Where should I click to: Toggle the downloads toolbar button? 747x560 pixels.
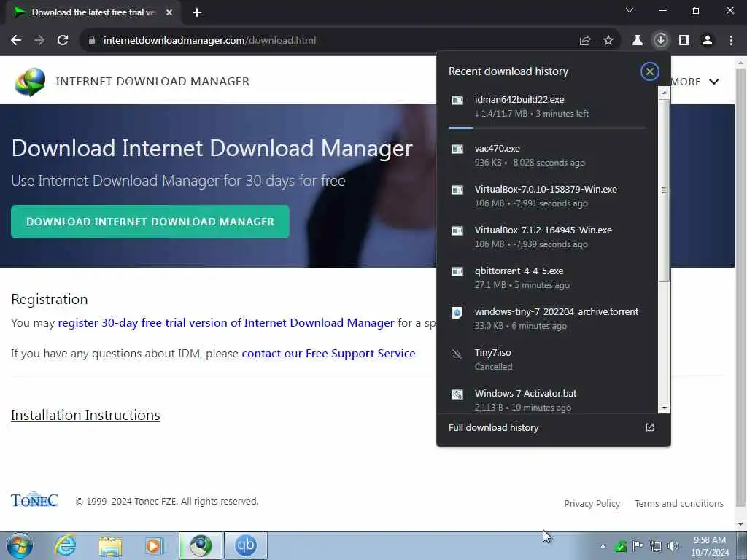pyautogui.click(x=661, y=41)
